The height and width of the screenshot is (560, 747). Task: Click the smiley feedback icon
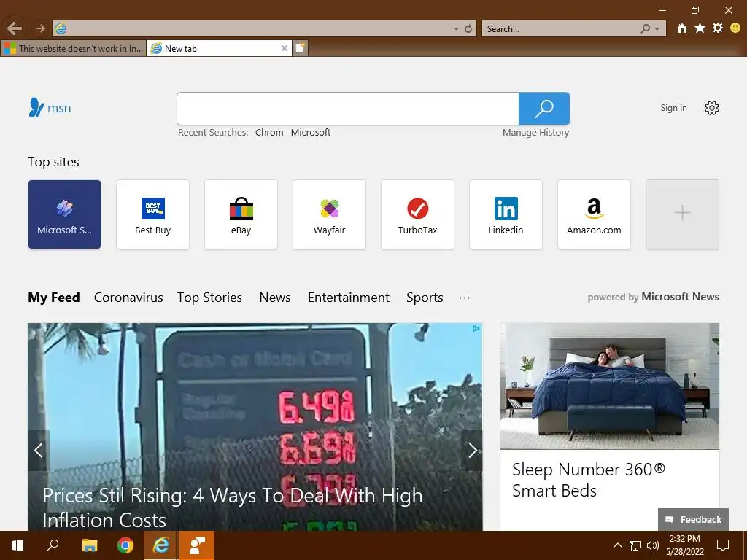(735, 28)
